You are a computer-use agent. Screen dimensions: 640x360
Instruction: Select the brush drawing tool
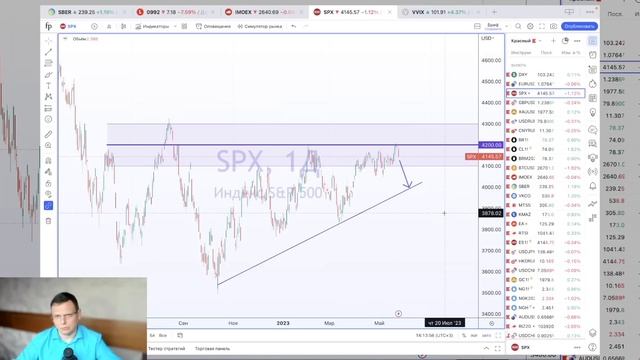(x=48, y=75)
